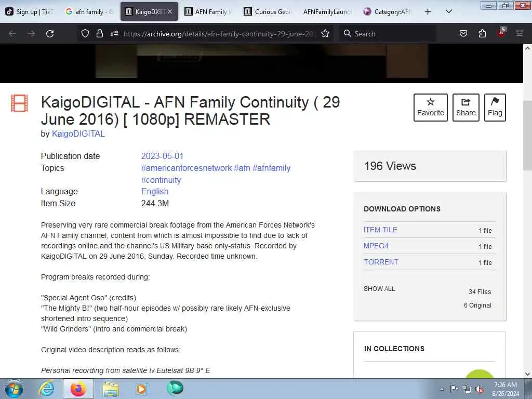Switch to the afn family Google tab

[90, 11]
